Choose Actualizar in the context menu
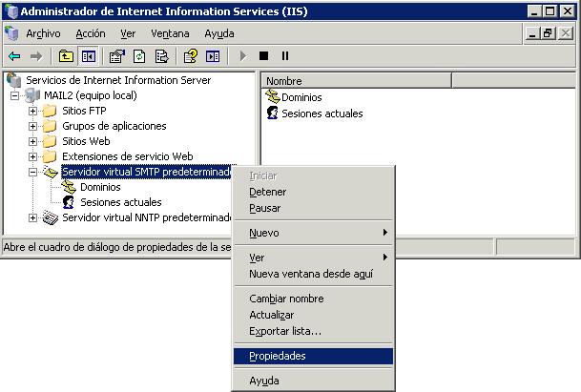The height and width of the screenshot is (392, 581). coord(313,315)
